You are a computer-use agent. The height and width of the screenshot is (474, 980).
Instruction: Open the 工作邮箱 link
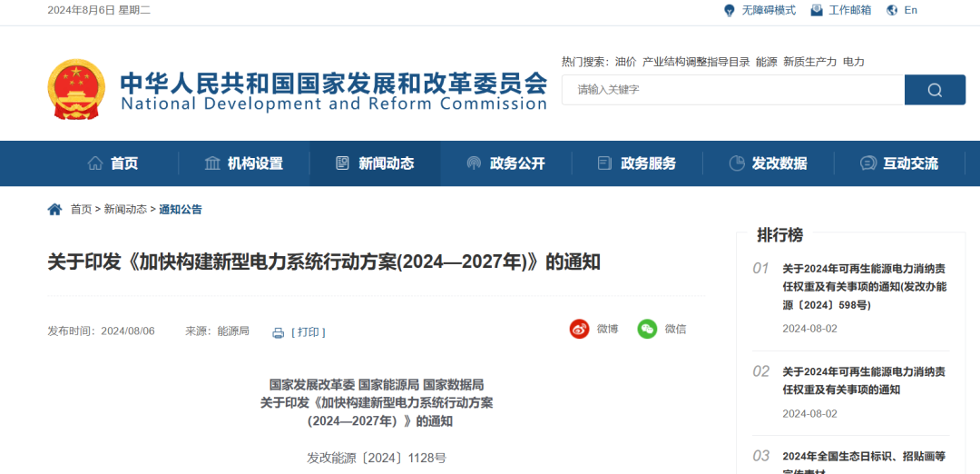[850, 10]
